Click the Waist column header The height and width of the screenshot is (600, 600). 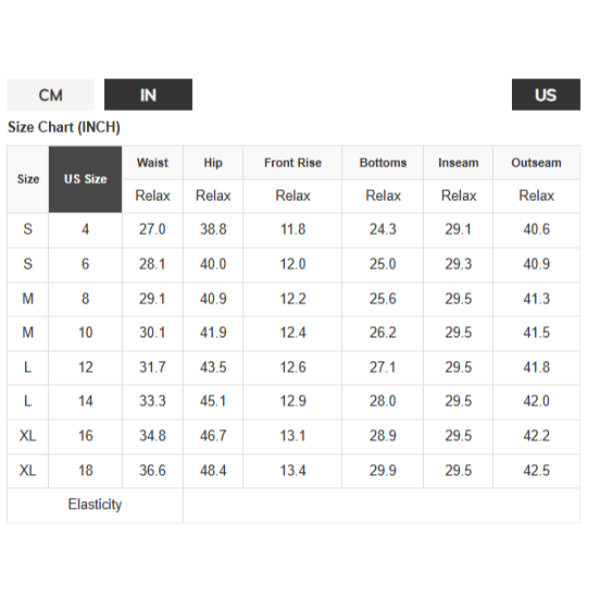pos(152,163)
